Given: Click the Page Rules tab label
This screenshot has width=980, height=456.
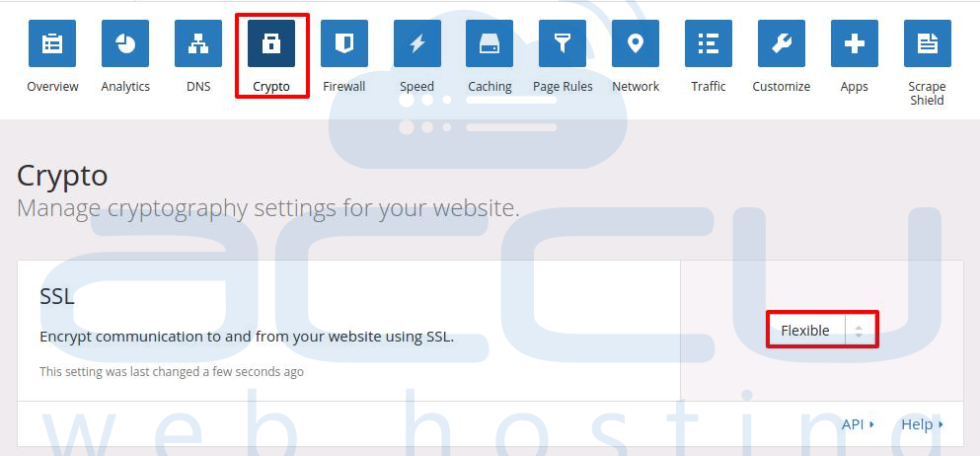Looking at the screenshot, I should click(x=563, y=87).
